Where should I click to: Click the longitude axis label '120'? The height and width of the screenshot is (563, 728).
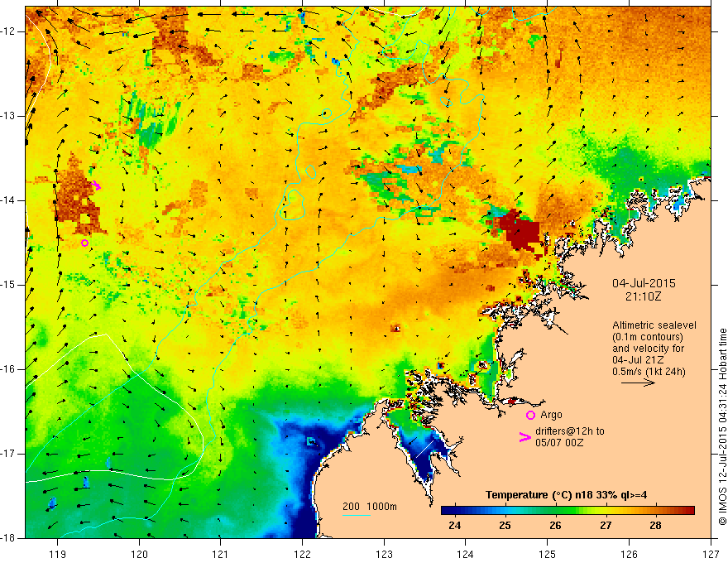click(x=139, y=554)
